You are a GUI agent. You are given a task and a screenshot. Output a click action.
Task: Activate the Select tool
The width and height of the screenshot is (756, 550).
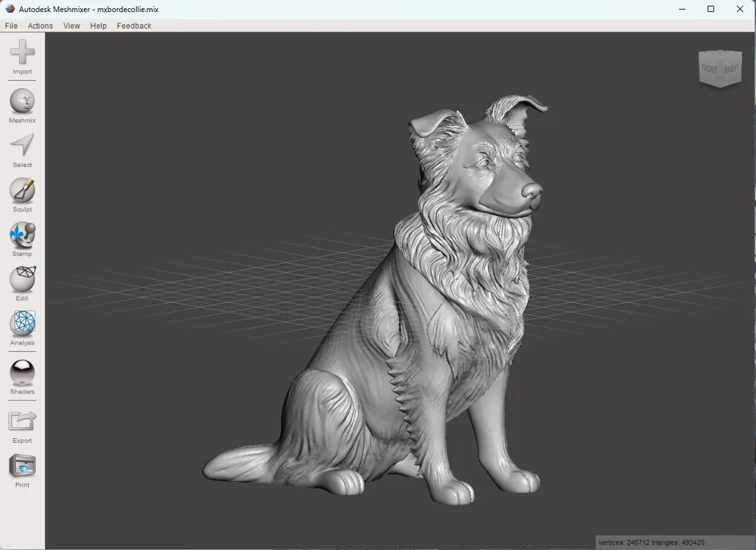pos(22,150)
